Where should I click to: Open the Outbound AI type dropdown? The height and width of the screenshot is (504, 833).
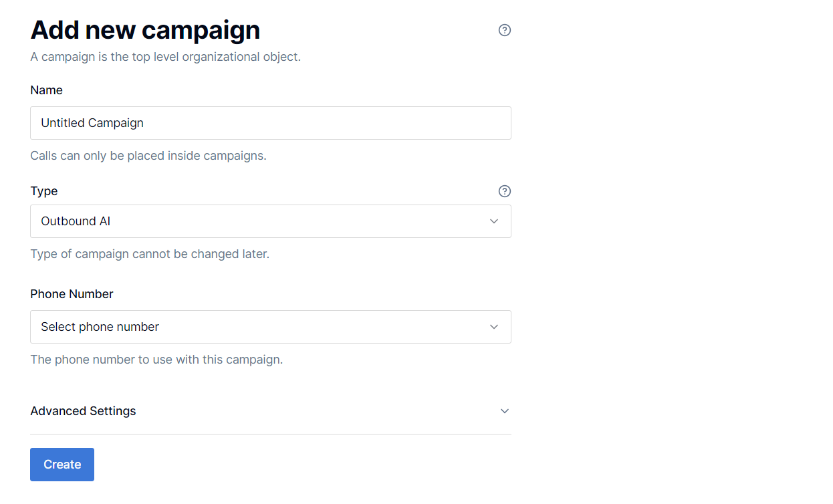[x=261, y=221]
